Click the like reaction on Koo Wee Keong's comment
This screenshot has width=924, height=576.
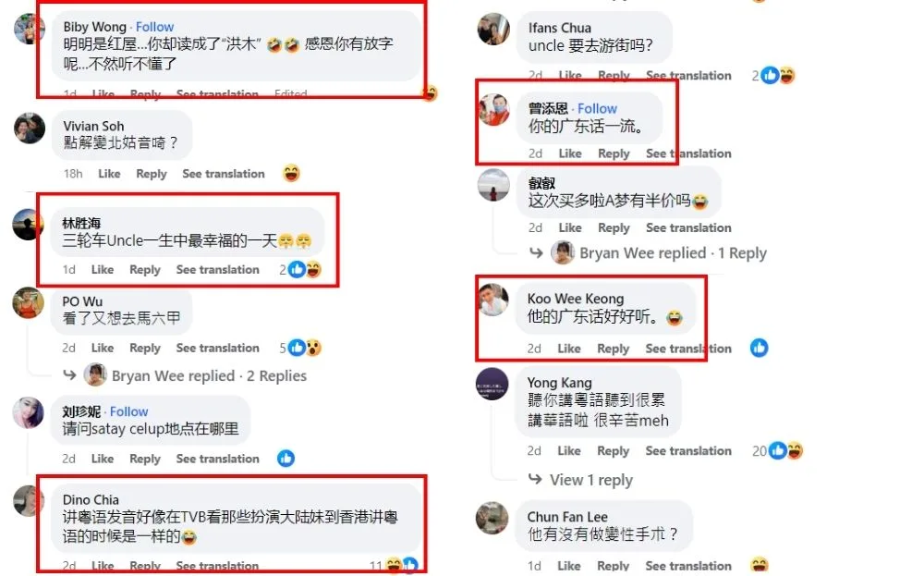coord(759,348)
